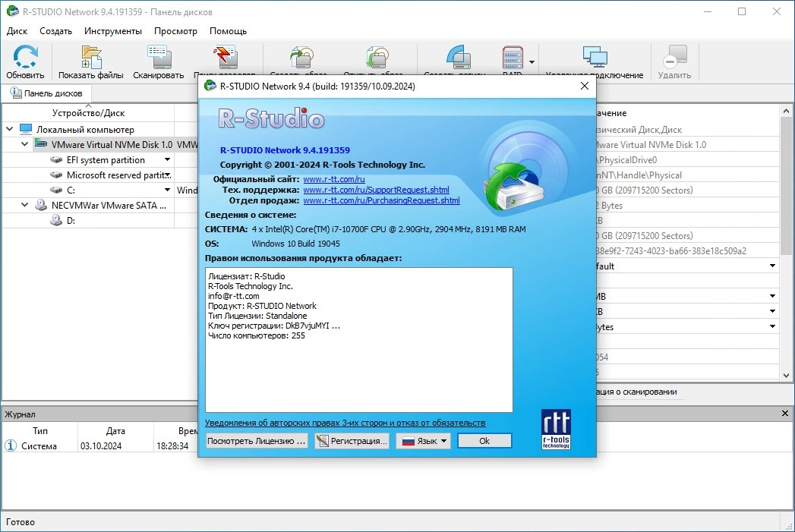Select the Панель дисков tab
This screenshot has height=532, width=795.
[46, 93]
